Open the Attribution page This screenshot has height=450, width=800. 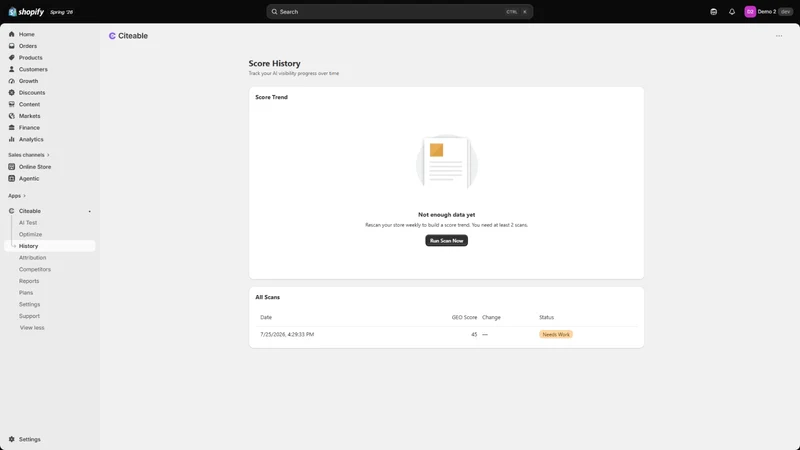[x=33, y=258]
